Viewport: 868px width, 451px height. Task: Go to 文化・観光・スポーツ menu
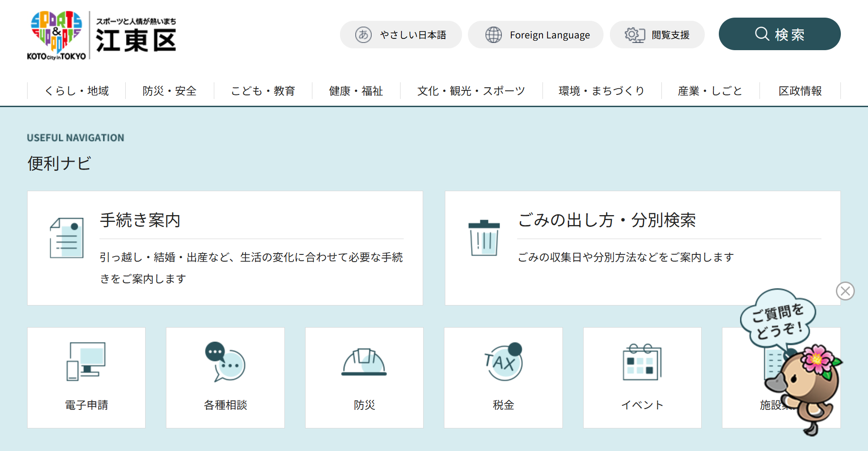pyautogui.click(x=471, y=91)
